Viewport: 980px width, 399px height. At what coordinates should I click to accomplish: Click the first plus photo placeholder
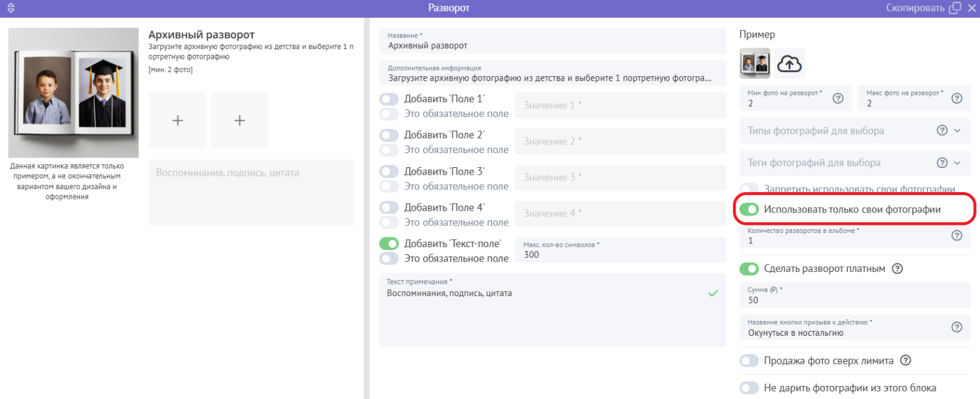coord(177,120)
